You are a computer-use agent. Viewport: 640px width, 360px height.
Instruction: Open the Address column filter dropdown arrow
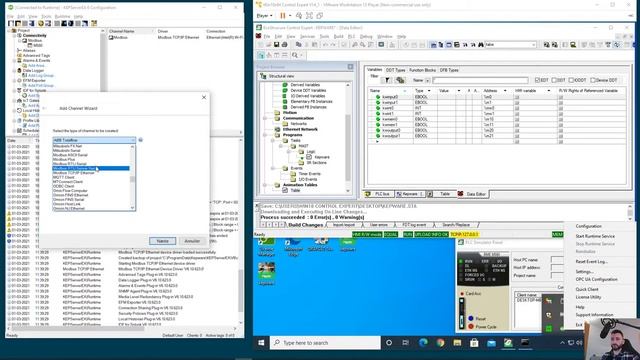pos(505,91)
